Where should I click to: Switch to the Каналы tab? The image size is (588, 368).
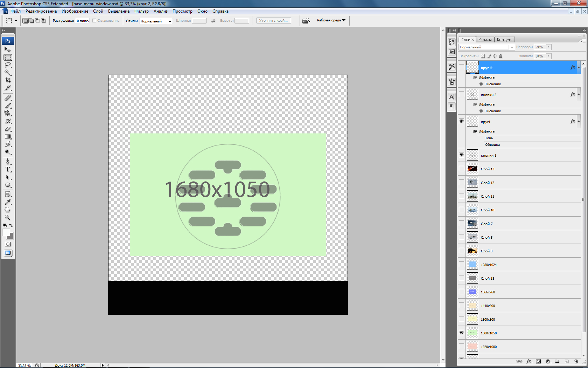pyautogui.click(x=485, y=40)
